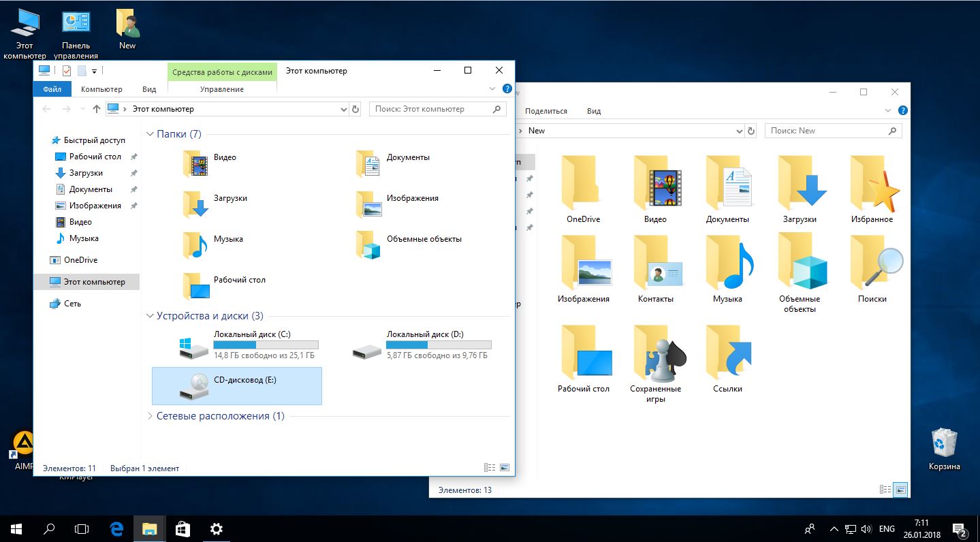The width and height of the screenshot is (980, 542).
Task: Open Microsoft Edge from taskbar
Action: tap(116, 528)
